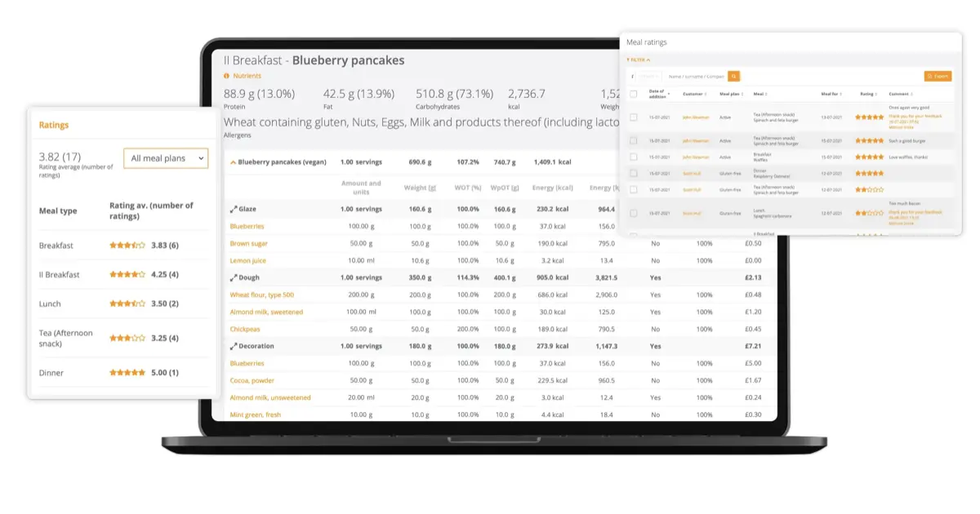This screenshot has width=980, height=514.
Task: Open John Newman's customer link
Action: 696,117
